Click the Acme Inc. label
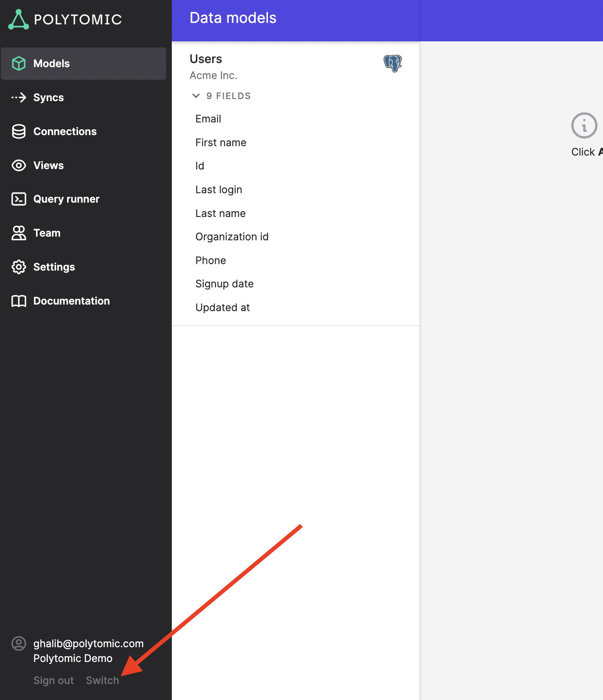Screen dimensions: 603x700 point(214,75)
